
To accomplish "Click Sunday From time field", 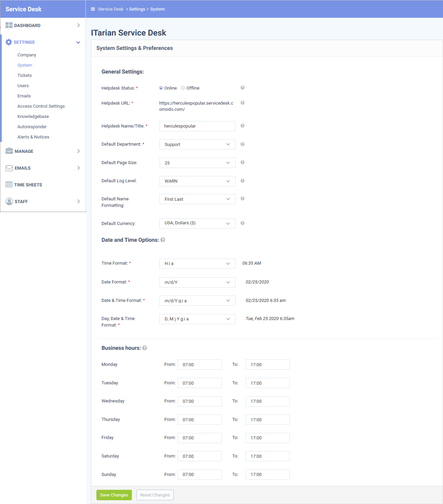I will tap(200, 475).
